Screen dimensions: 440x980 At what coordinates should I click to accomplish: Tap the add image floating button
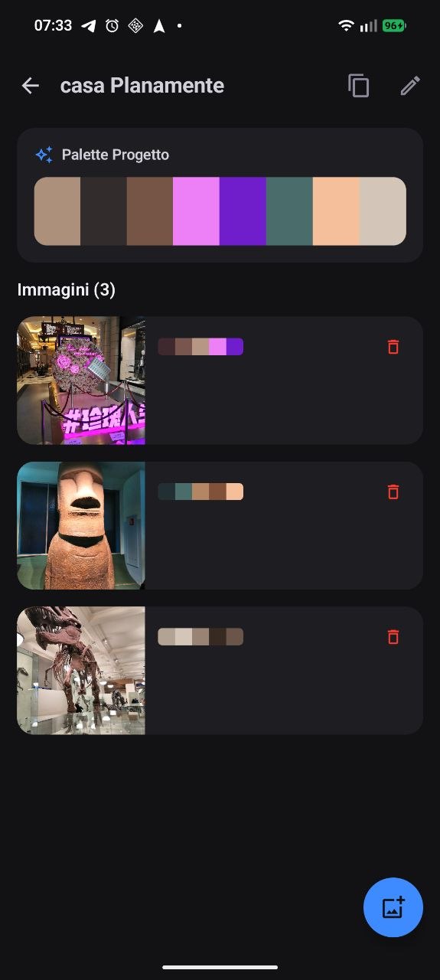coord(393,907)
